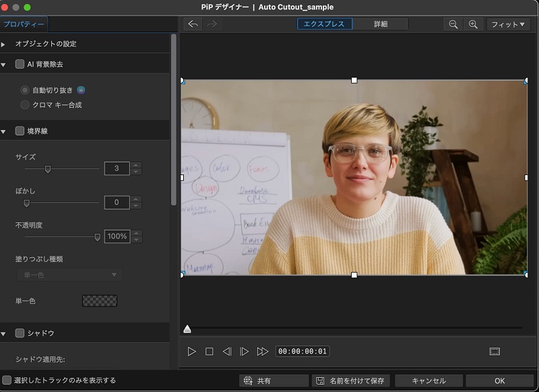Select the クロマ キー合成 radio button

tap(24, 104)
